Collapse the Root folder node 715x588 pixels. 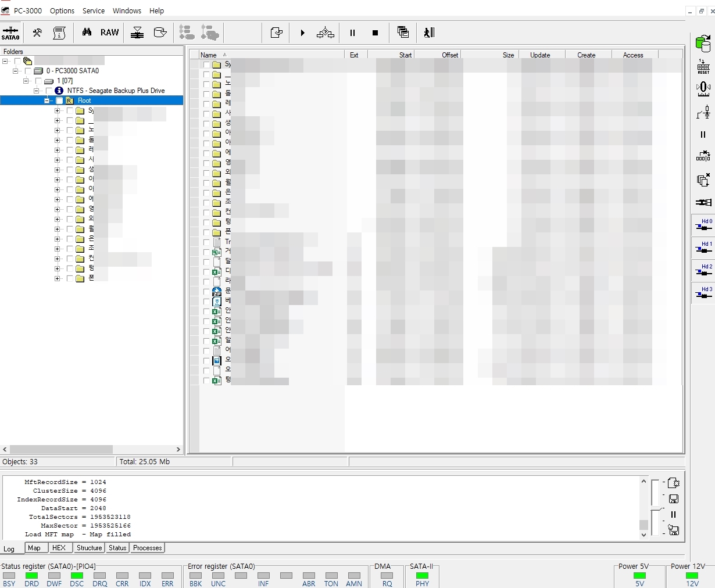click(x=47, y=101)
